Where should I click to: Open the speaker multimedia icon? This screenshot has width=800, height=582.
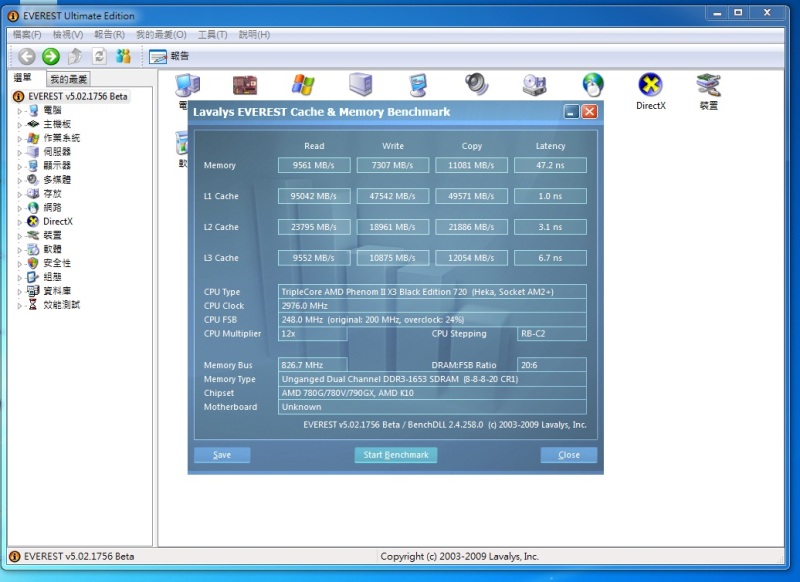[477, 84]
